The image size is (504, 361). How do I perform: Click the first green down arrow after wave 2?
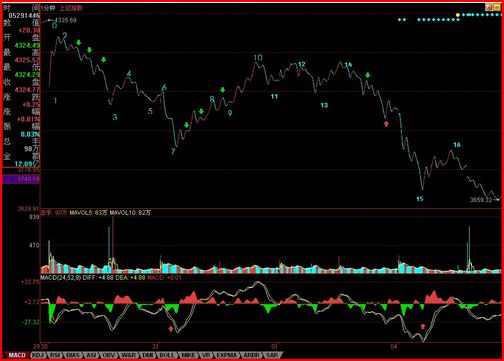[79, 42]
